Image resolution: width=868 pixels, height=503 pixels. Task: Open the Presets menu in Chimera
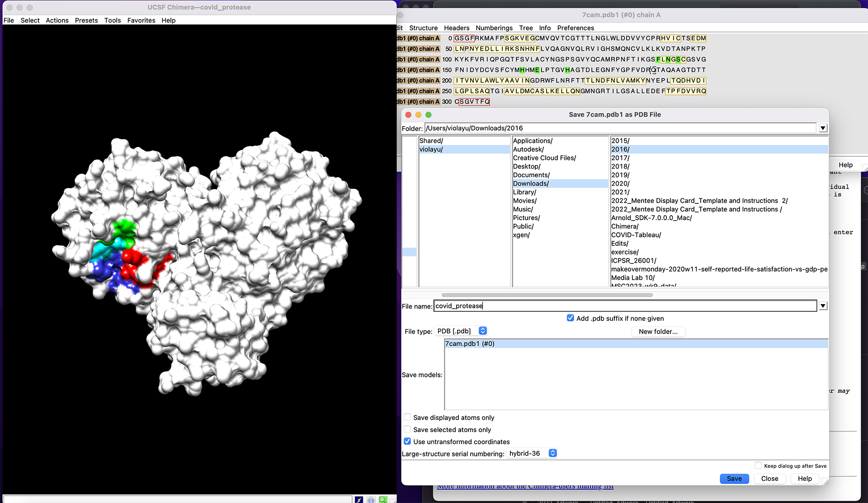click(86, 20)
